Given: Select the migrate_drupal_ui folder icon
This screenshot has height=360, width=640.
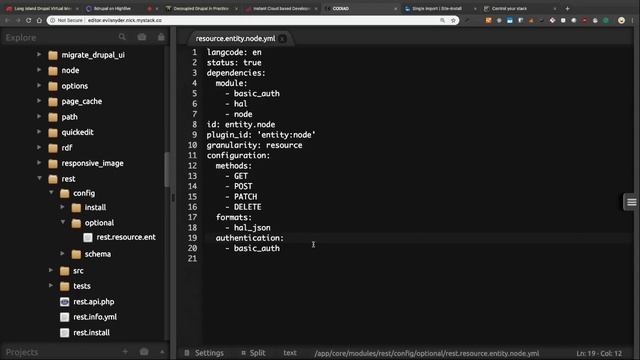Looking at the screenshot, I should coord(53,55).
